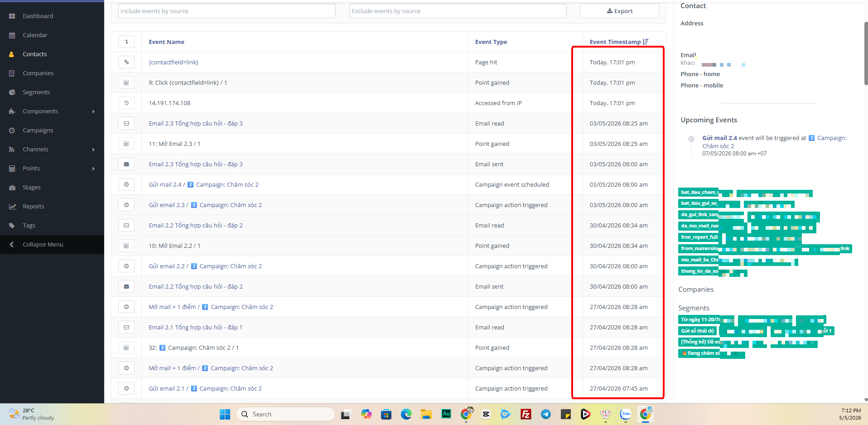Click the Calendar icon in sidebar
The image size is (868, 425).
point(12,35)
